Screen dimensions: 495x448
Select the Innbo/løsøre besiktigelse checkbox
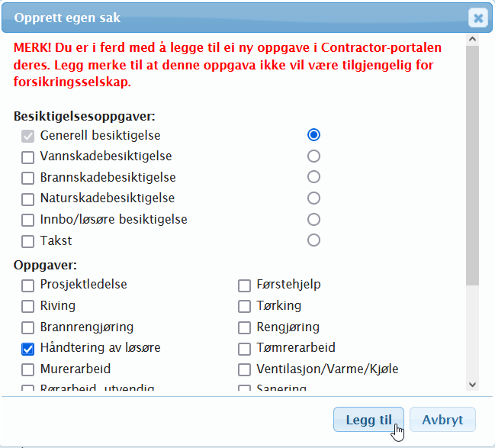pyautogui.click(x=28, y=221)
